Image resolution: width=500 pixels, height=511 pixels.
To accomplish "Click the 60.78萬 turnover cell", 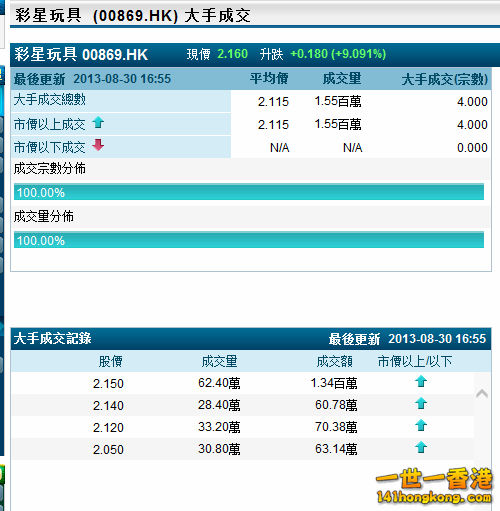I will point(336,405).
